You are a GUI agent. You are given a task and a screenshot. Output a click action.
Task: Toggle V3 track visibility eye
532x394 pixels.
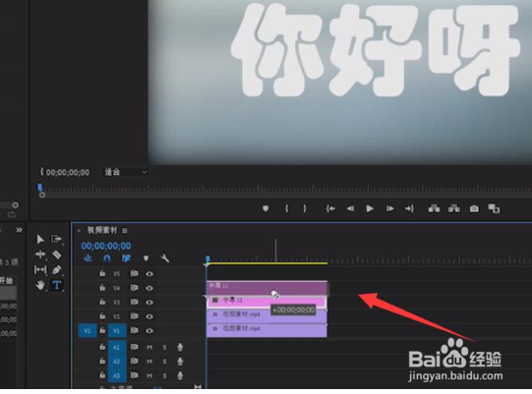pyautogui.click(x=149, y=302)
